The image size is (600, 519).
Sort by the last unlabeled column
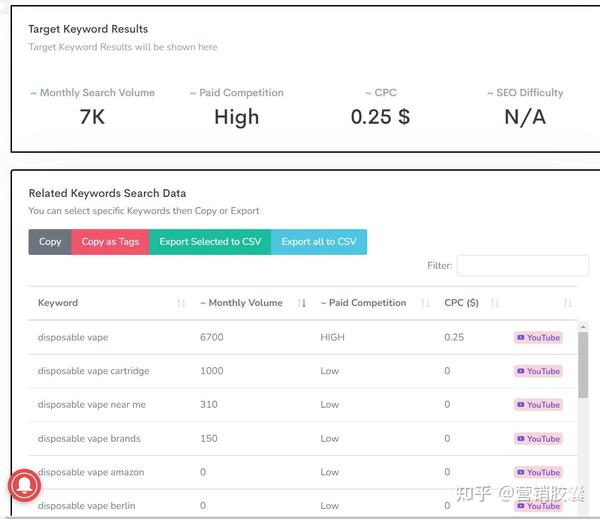point(567,303)
